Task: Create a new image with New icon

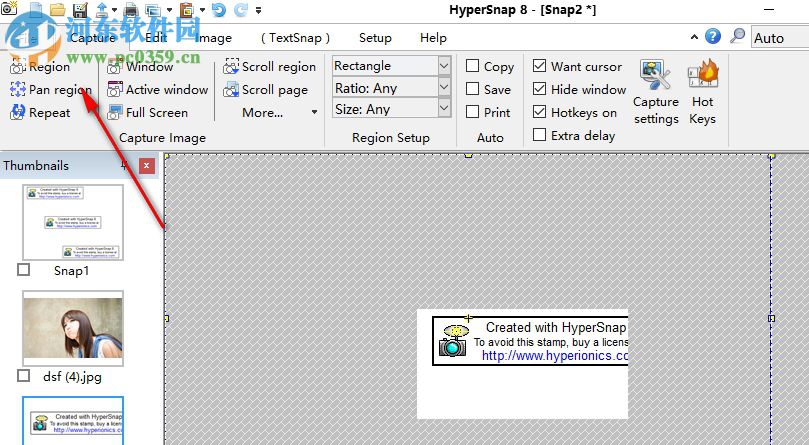Action: (36, 9)
